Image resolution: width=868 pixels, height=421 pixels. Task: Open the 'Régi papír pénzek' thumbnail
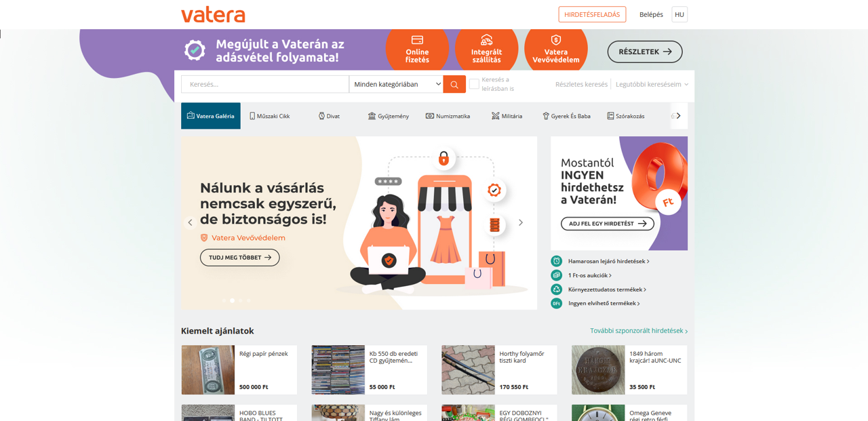[208, 370]
